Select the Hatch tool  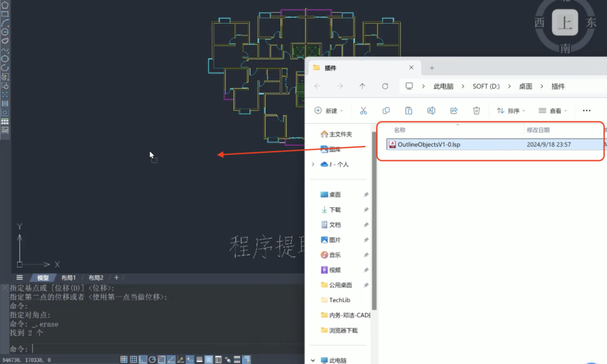pyautogui.click(x=5, y=103)
